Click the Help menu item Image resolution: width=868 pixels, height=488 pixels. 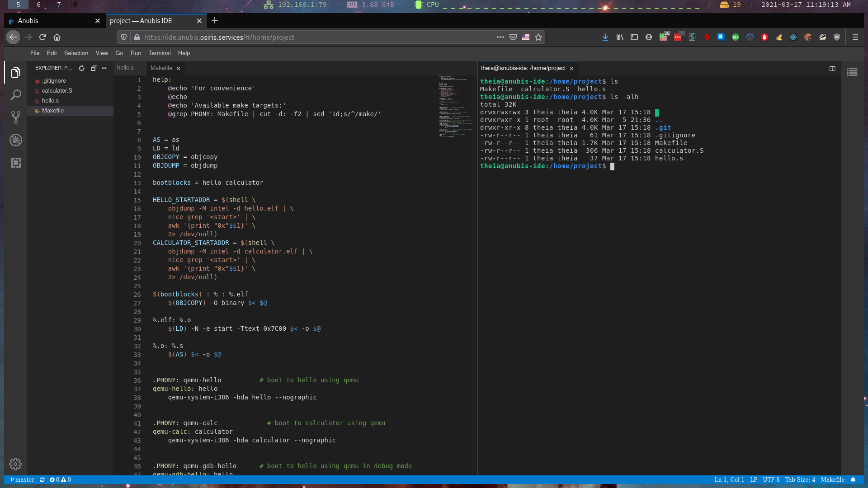[x=184, y=53]
